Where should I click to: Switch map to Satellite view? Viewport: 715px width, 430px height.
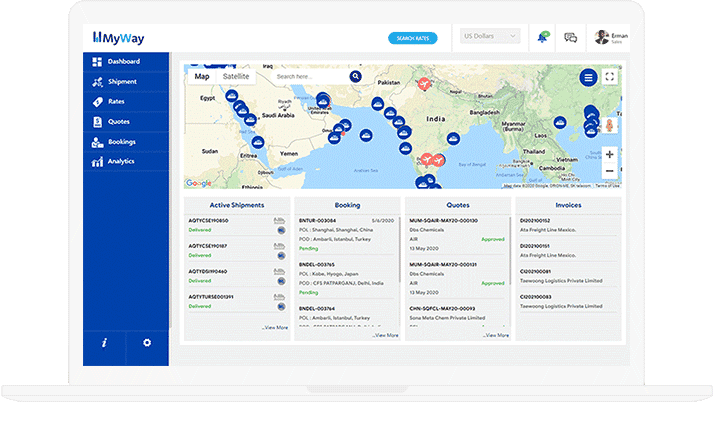pyautogui.click(x=236, y=76)
